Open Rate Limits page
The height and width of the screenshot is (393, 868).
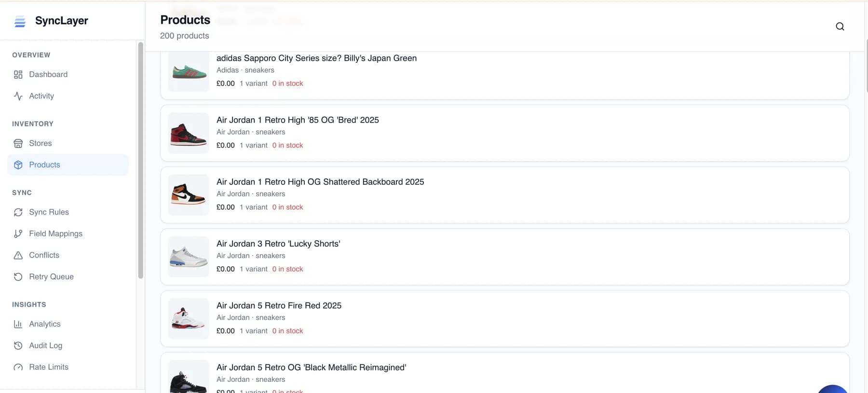pos(68,367)
